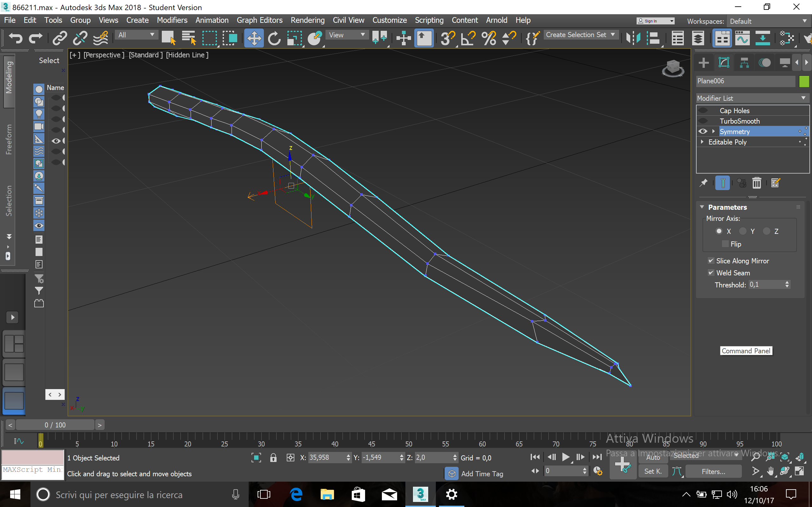Click the X coordinate input field
Image resolution: width=812 pixels, height=507 pixels.
pos(326,457)
